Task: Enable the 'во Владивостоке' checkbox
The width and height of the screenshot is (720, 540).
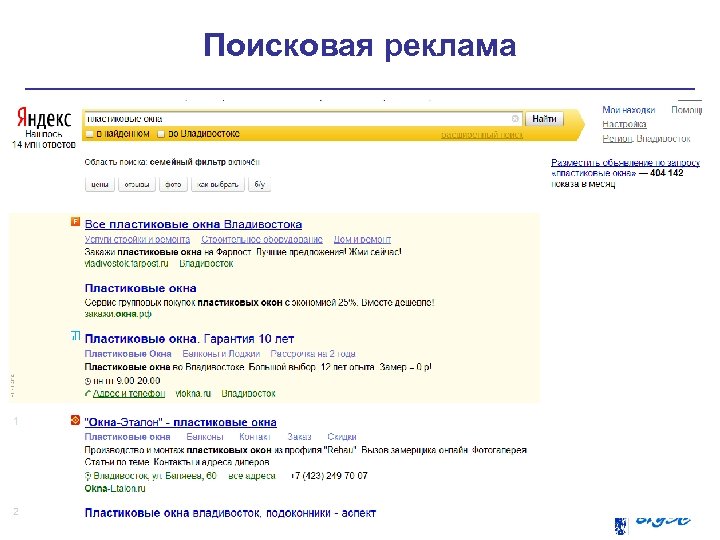Action: pos(161,134)
